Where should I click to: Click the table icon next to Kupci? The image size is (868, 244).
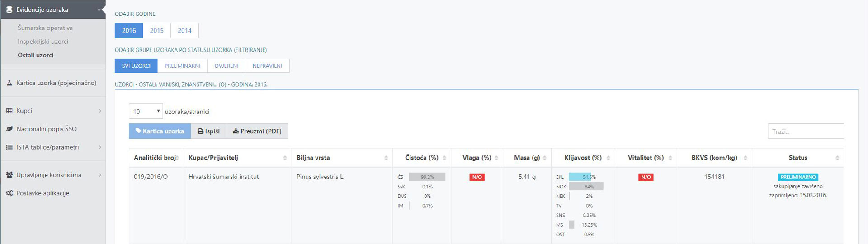(x=9, y=111)
